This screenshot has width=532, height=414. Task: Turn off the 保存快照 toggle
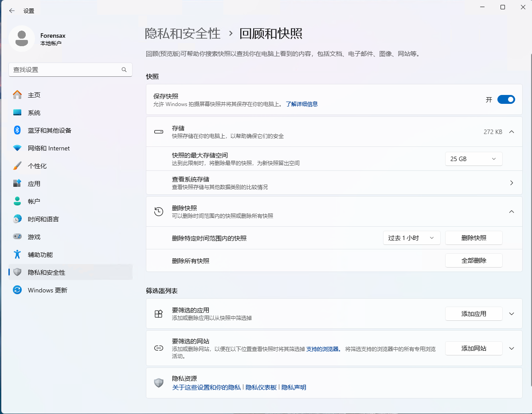click(506, 99)
